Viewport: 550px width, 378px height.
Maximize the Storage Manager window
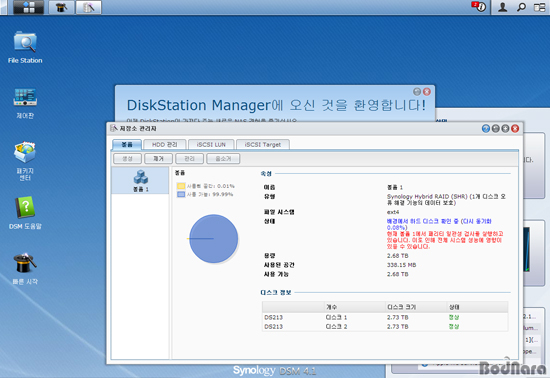505,129
